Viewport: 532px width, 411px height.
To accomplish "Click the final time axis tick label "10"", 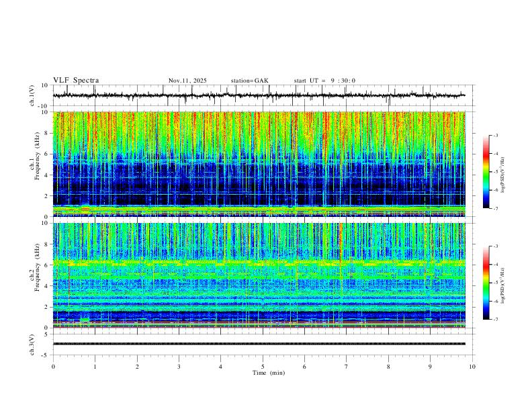I will (472, 367).
